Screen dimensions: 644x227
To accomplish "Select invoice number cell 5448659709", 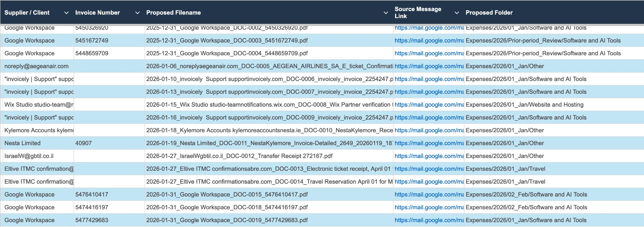I will pos(109,53).
